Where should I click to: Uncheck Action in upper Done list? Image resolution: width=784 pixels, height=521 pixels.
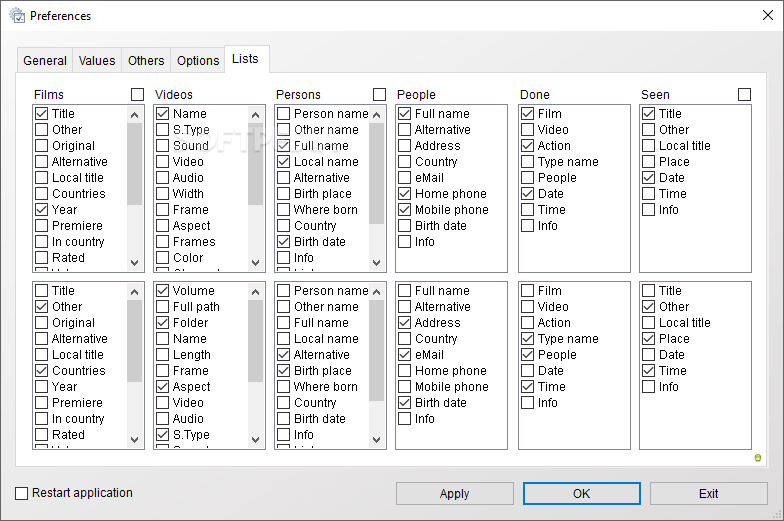point(528,146)
